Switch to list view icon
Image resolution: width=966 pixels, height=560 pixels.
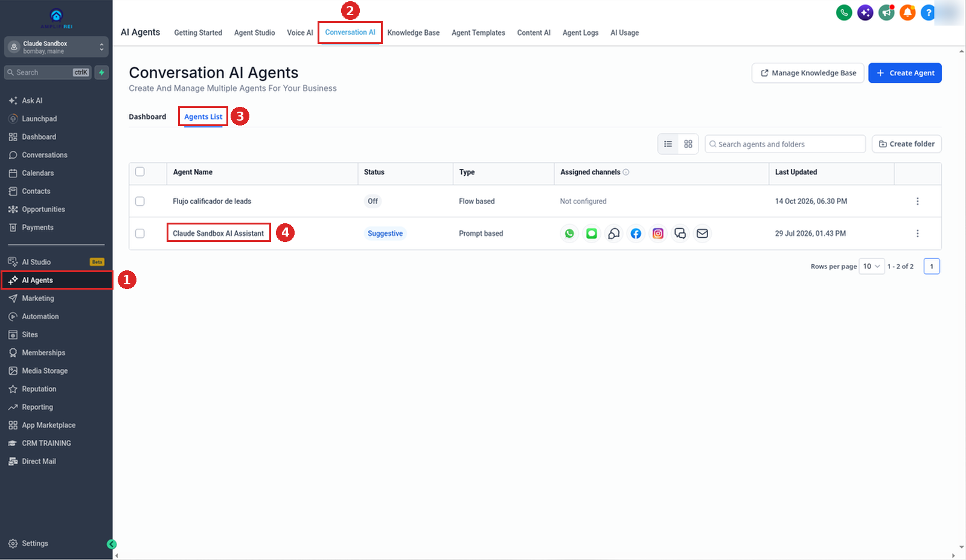[x=668, y=144]
